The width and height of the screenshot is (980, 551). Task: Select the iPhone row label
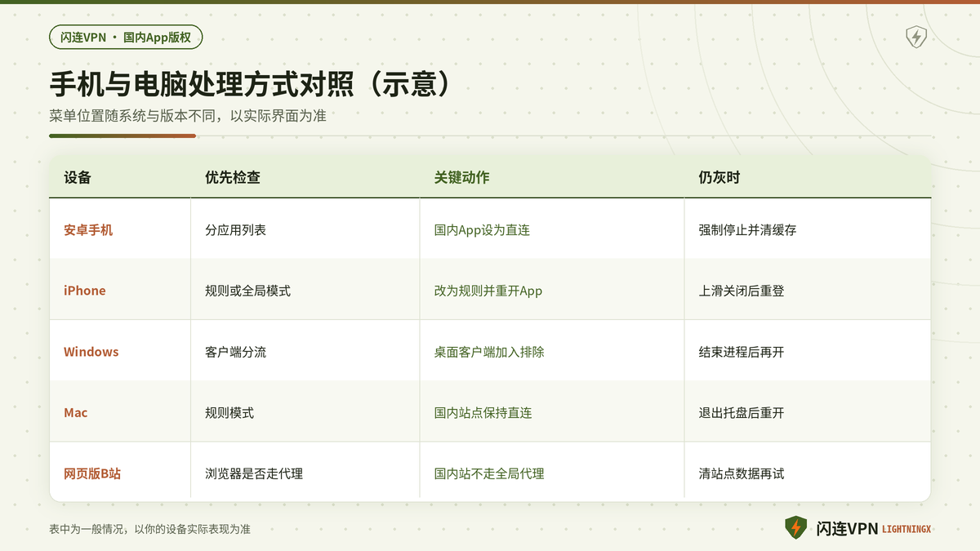(x=85, y=291)
